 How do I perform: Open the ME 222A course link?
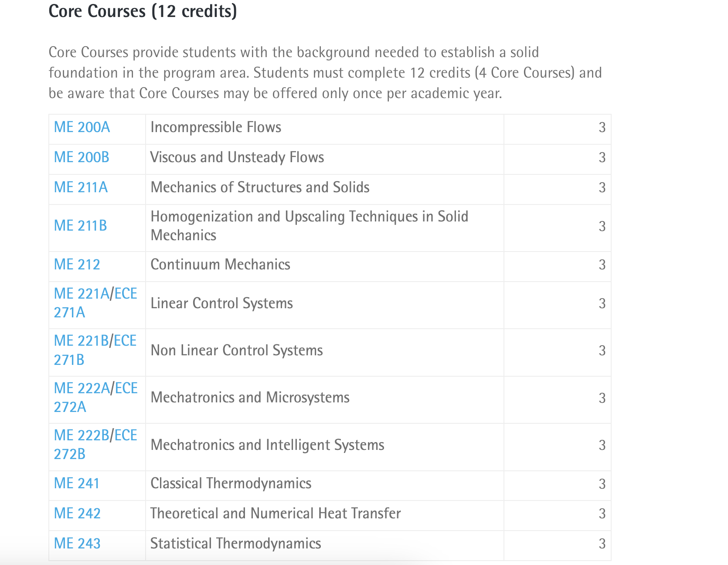pyautogui.click(x=82, y=388)
